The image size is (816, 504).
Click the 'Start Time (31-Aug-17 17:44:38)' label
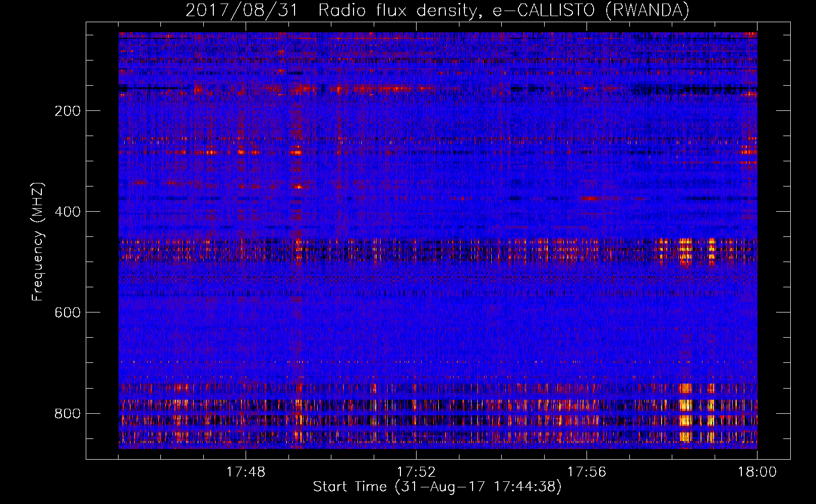437,487
